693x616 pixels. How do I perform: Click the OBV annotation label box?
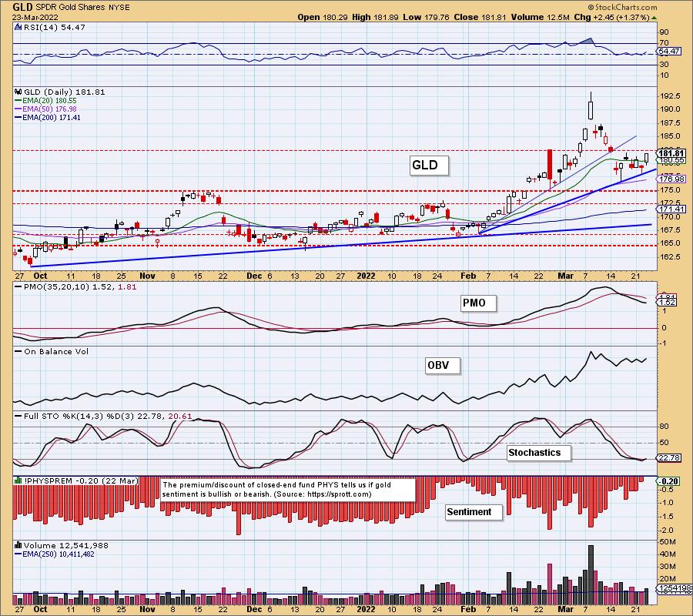coord(442,366)
